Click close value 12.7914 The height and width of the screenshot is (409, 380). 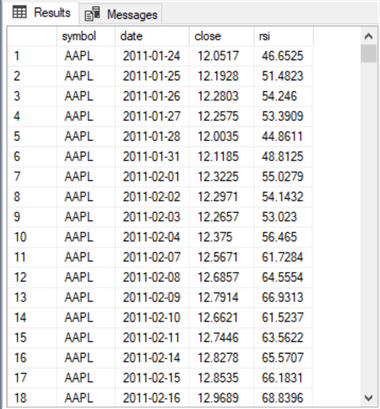pyautogui.click(x=222, y=297)
